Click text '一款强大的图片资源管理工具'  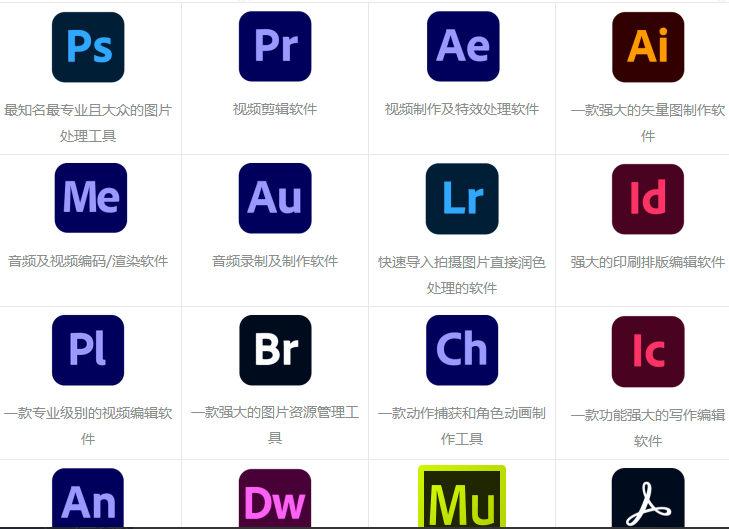(x=275, y=425)
